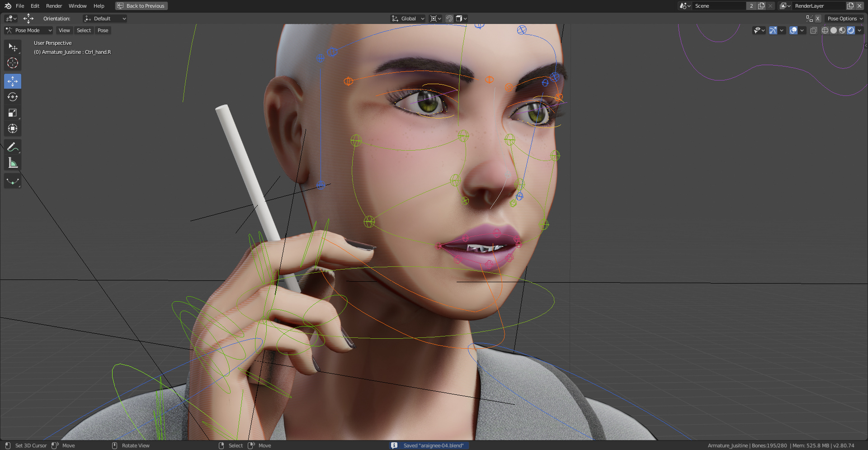Switch to material preview shading

click(842, 30)
